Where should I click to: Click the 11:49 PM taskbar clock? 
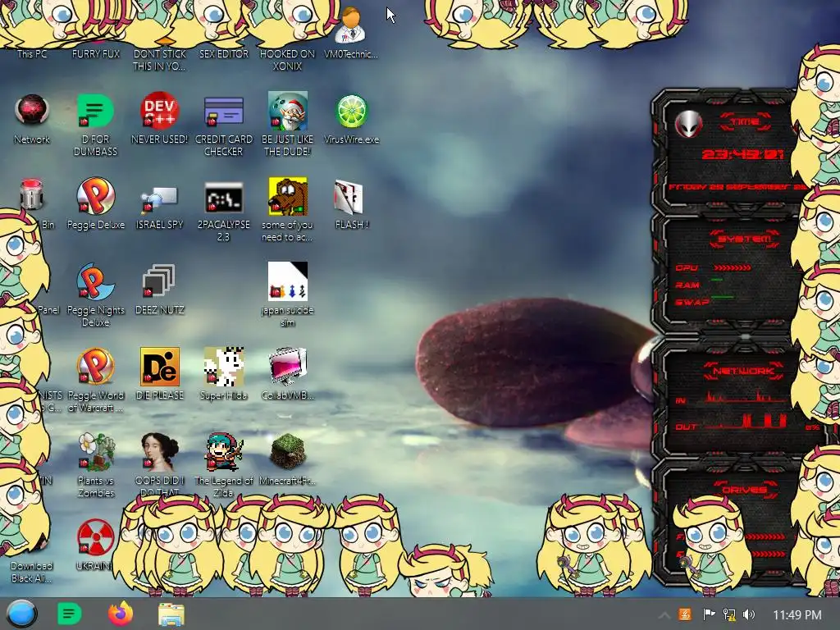[x=797, y=615]
